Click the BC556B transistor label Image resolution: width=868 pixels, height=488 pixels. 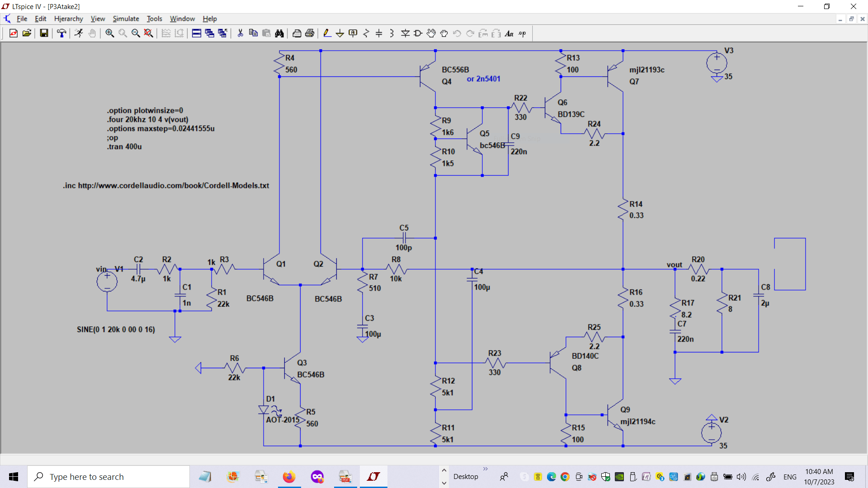(455, 70)
